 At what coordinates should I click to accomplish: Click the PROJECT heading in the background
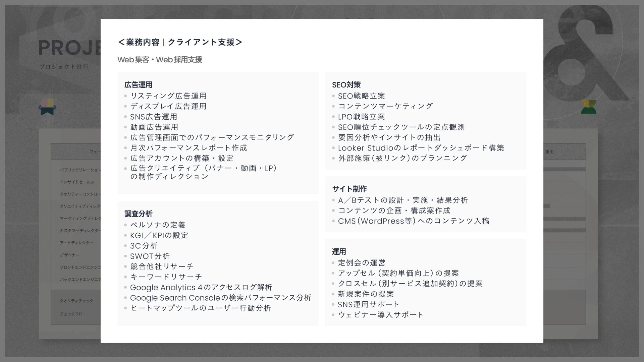coord(69,48)
